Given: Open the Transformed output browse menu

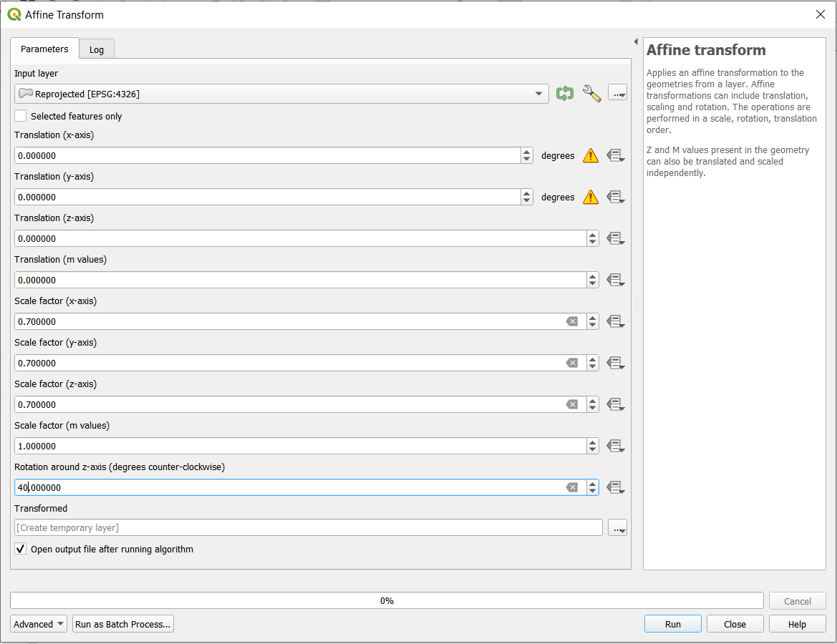Looking at the screenshot, I should (x=617, y=528).
